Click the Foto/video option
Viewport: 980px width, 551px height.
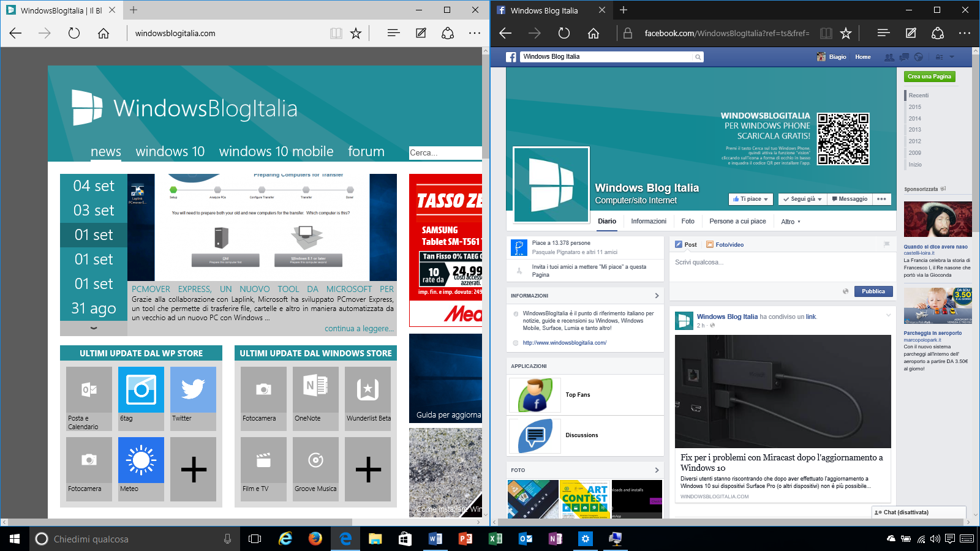point(725,244)
